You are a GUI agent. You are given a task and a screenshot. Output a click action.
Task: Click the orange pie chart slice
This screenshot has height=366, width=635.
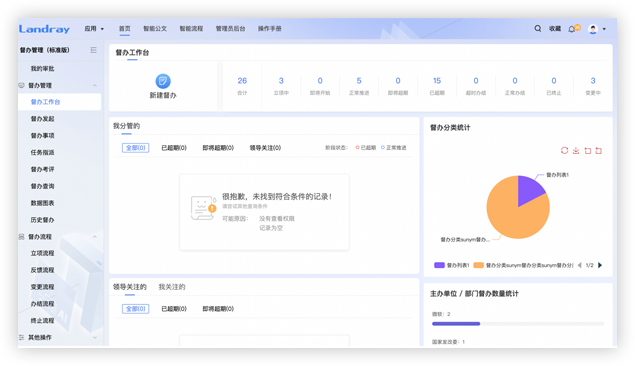[x=510, y=215]
